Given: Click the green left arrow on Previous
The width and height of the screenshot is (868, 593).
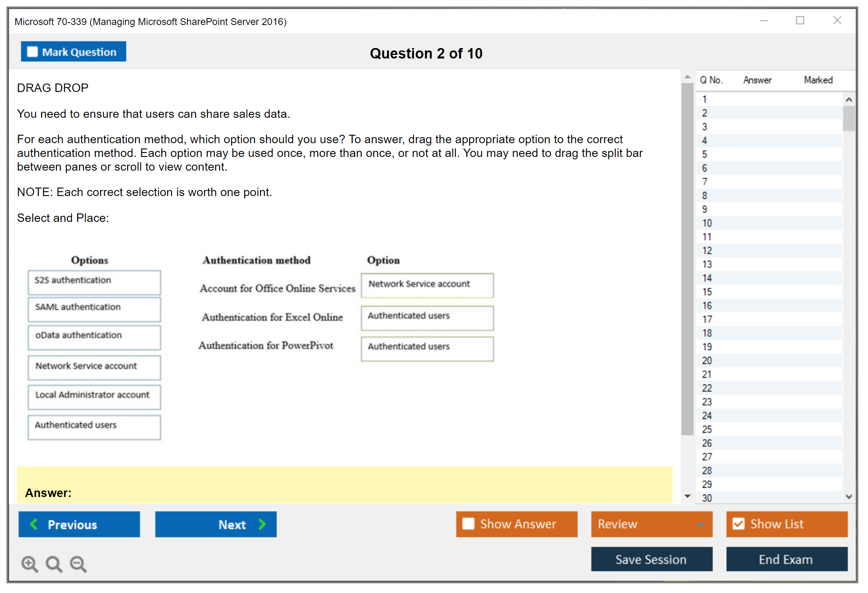Looking at the screenshot, I should pos(34,524).
